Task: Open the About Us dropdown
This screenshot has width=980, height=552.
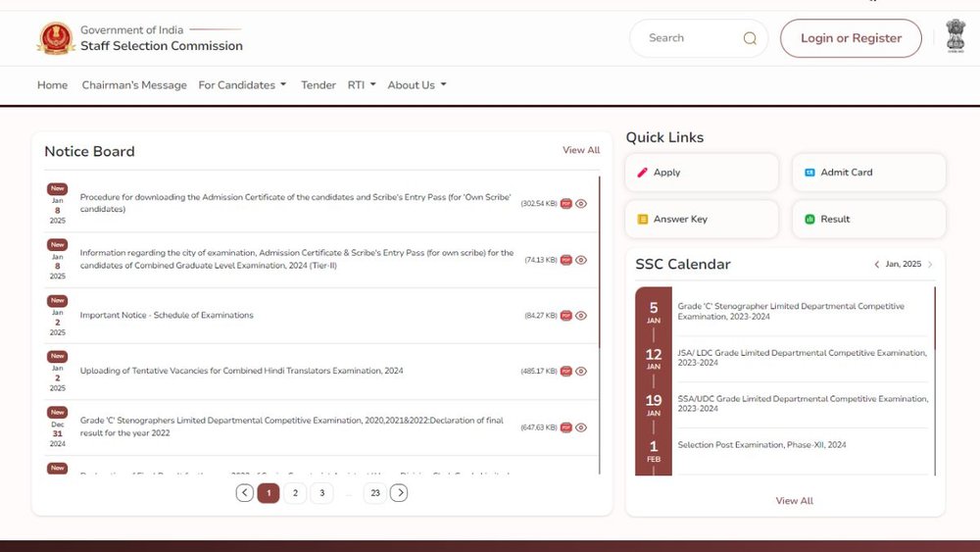Action: coord(416,85)
